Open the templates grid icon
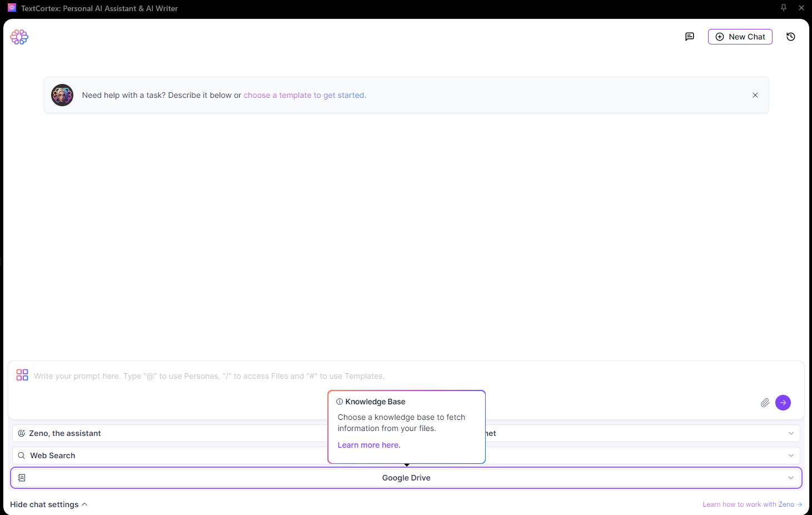This screenshot has width=812, height=515. pos(22,375)
